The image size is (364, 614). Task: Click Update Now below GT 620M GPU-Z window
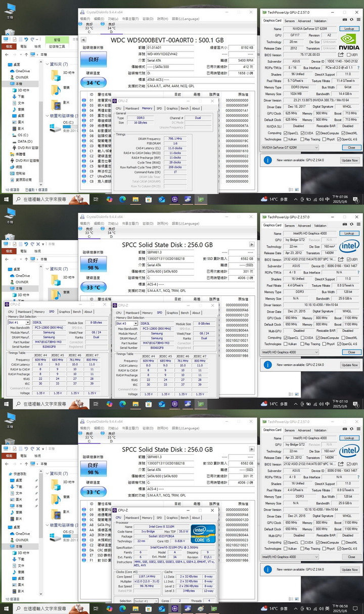click(349, 160)
